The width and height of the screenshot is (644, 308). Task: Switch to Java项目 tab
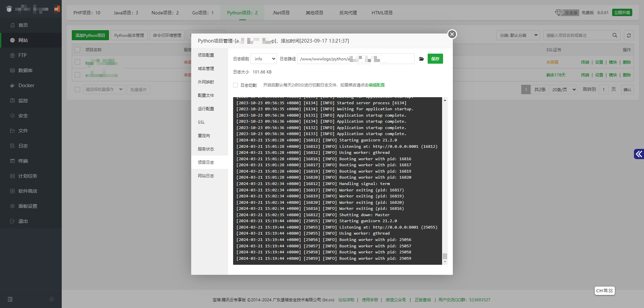126,13
